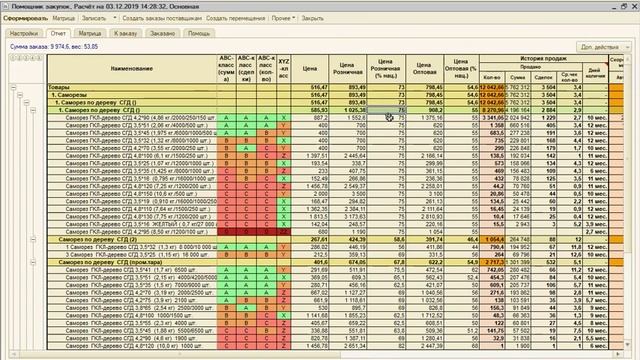The image size is (640, 360).
Task: Collapse the green 1. Саморез по дереву СГД () group
Action: pyautogui.click(x=33, y=110)
